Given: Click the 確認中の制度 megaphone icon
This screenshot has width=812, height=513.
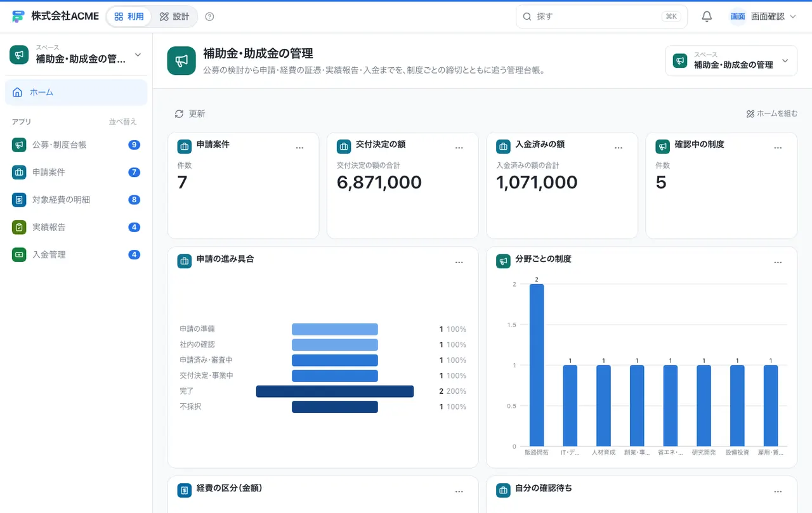Looking at the screenshot, I should coord(662,147).
